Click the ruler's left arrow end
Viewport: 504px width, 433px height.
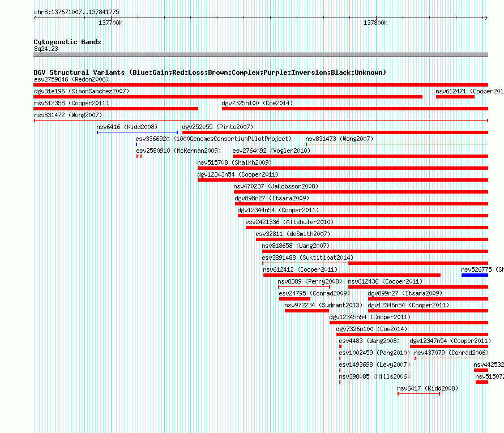[35, 18]
